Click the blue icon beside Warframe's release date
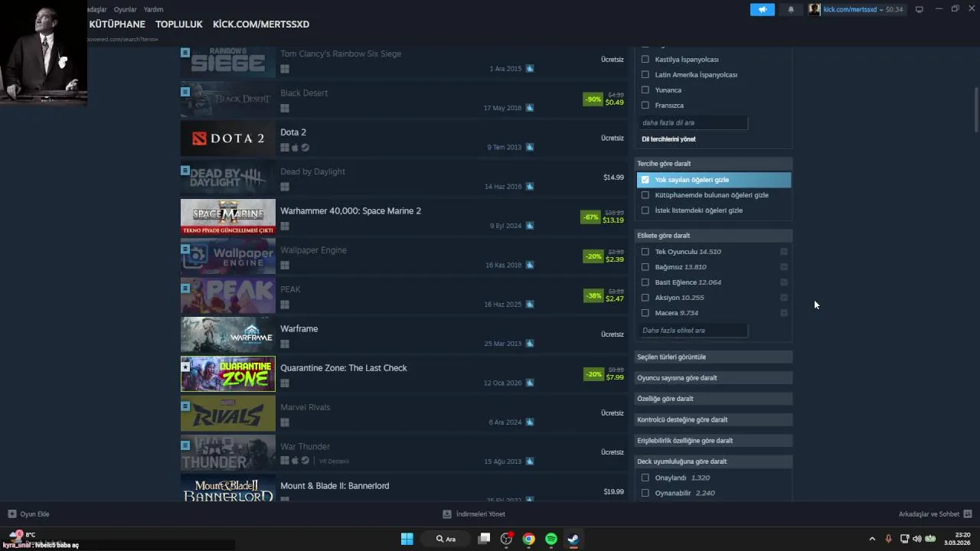The image size is (980, 551). (x=530, y=344)
